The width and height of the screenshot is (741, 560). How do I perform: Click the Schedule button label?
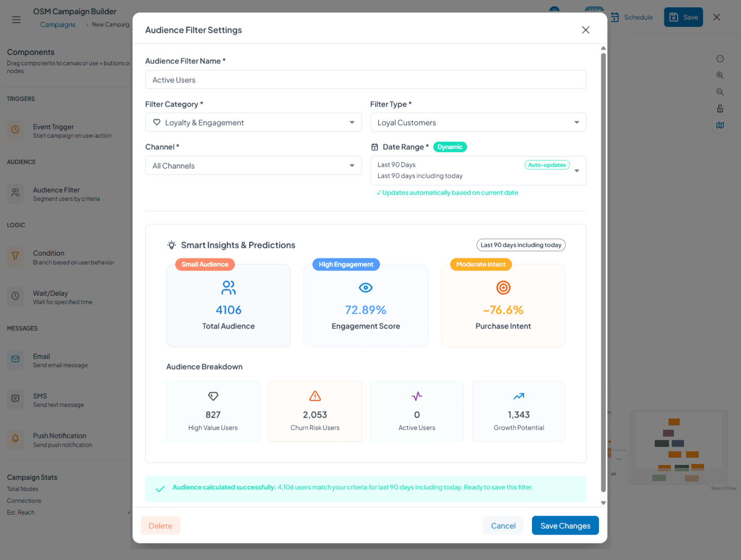pos(639,17)
